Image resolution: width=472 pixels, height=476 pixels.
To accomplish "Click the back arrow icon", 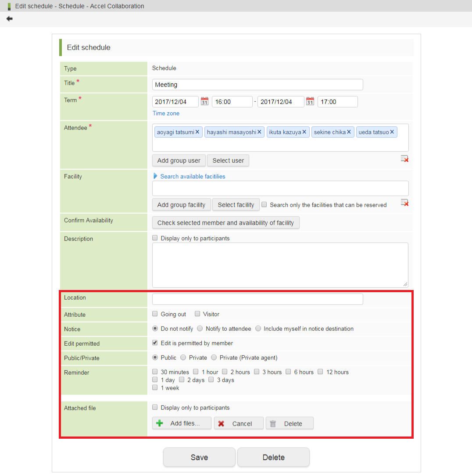I will tap(9, 19).
